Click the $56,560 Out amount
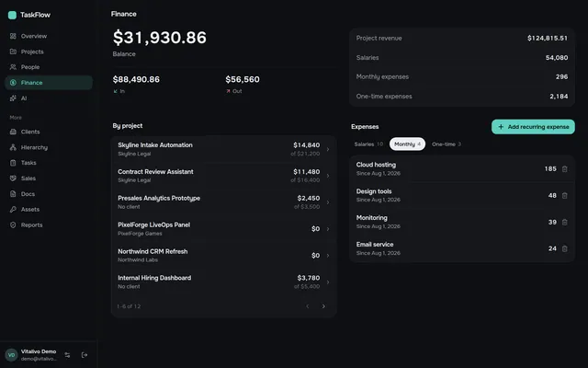The image size is (588, 368). (x=243, y=79)
